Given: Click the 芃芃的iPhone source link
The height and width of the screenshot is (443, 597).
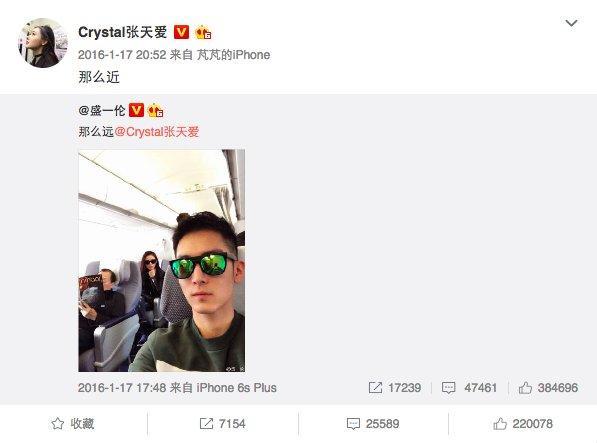Looking at the screenshot, I should pos(233,55).
